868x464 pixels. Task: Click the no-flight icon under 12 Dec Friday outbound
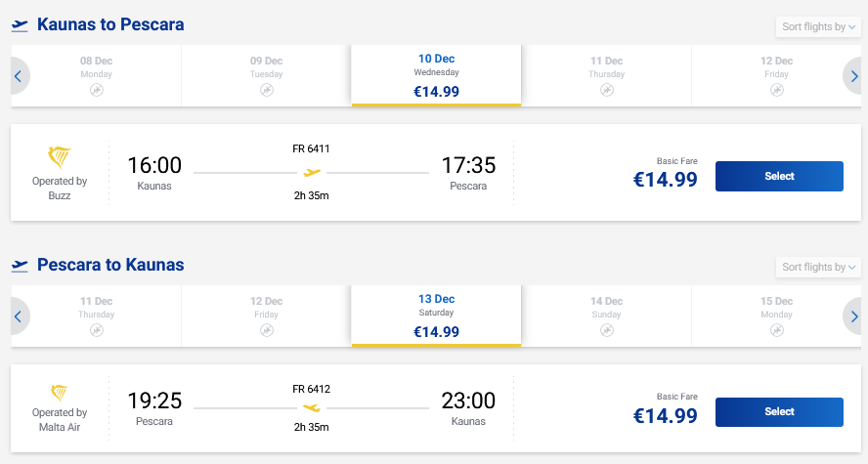pyautogui.click(x=776, y=90)
